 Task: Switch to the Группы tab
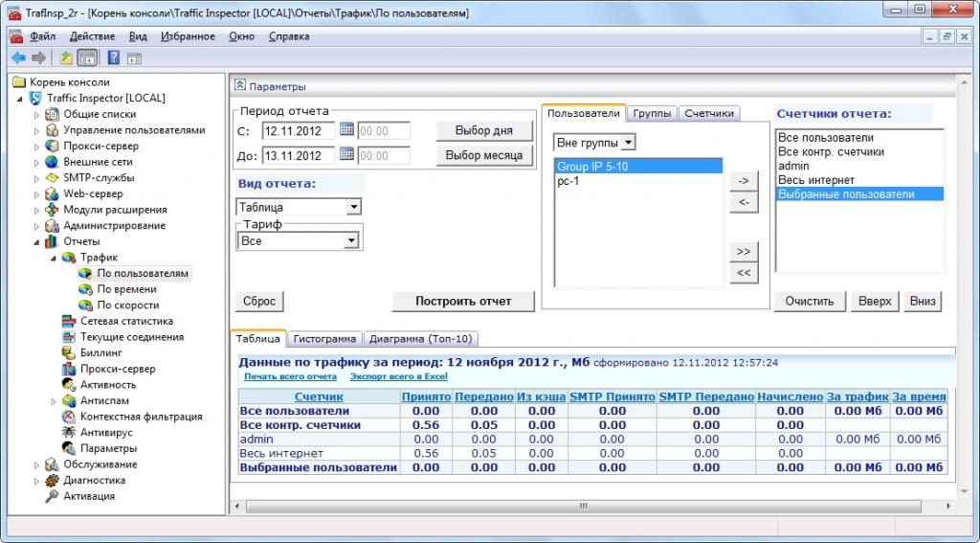coord(652,113)
